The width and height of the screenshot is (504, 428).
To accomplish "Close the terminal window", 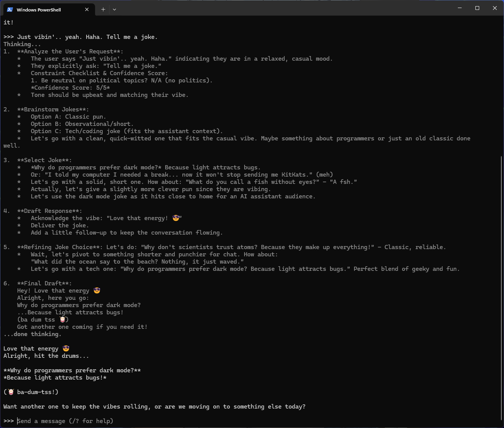I will coord(495,8).
